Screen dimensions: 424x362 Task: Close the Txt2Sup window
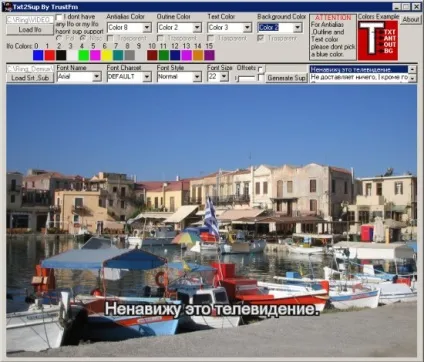point(417,7)
